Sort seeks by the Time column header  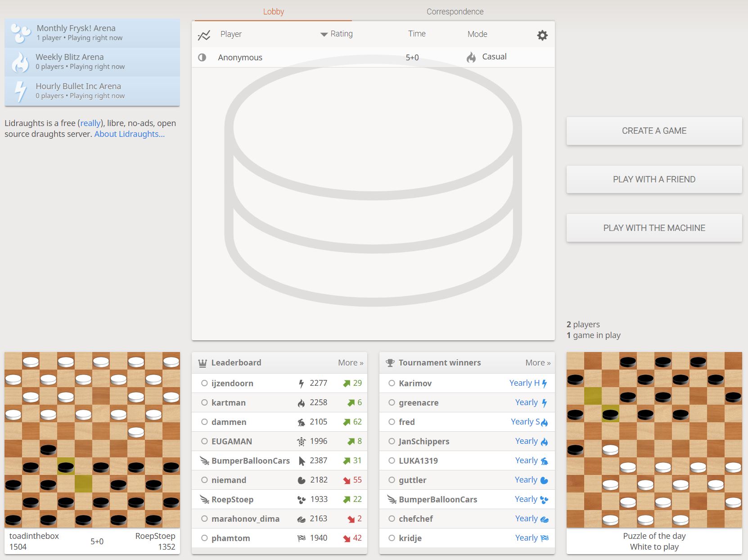pos(417,34)
